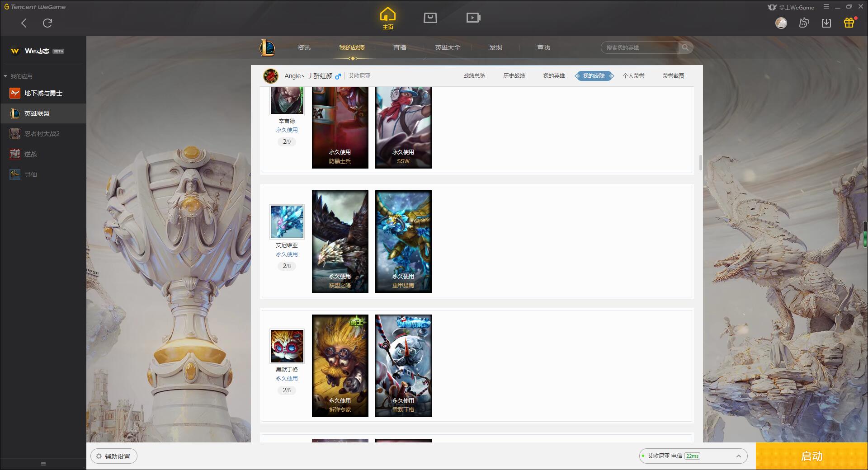This screenshot has width=868, height=470.
Task: Collapse the 我的应用 section
Action: (18, 76)
